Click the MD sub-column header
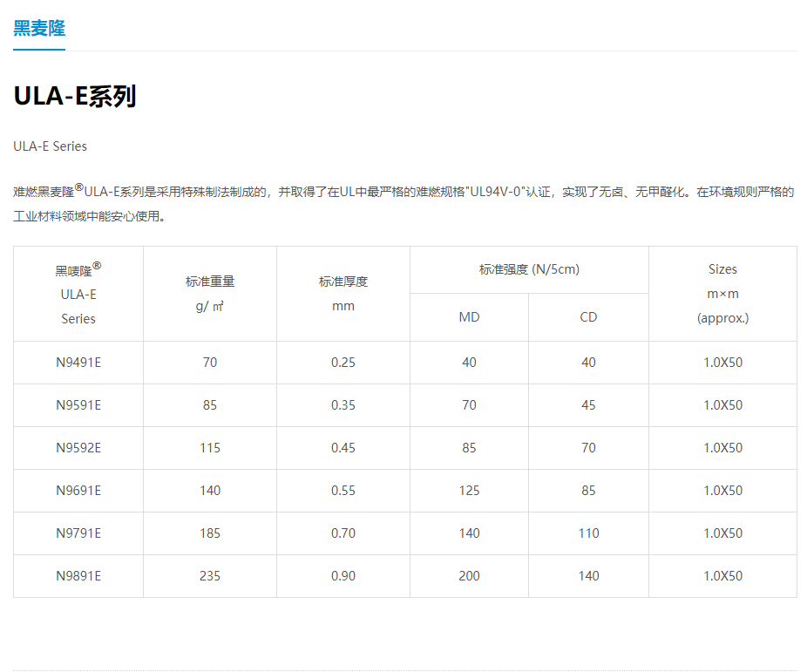Screen dimensions: 807x672 [x=470, y=317]
